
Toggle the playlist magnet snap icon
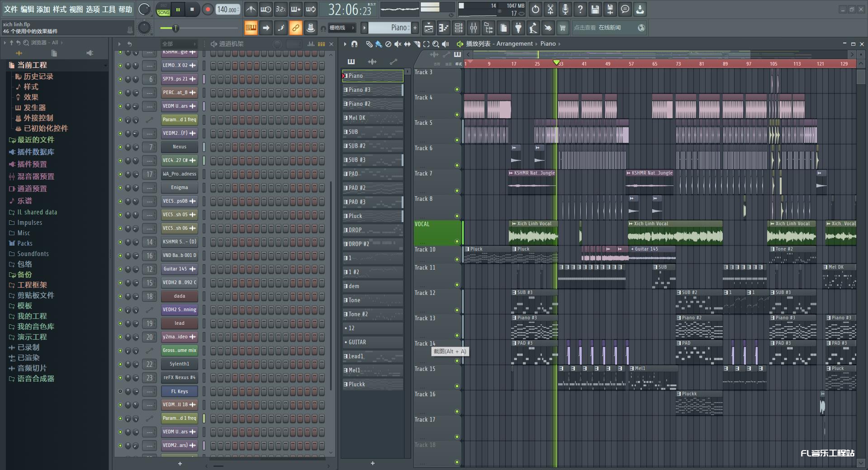coord(354,44)
